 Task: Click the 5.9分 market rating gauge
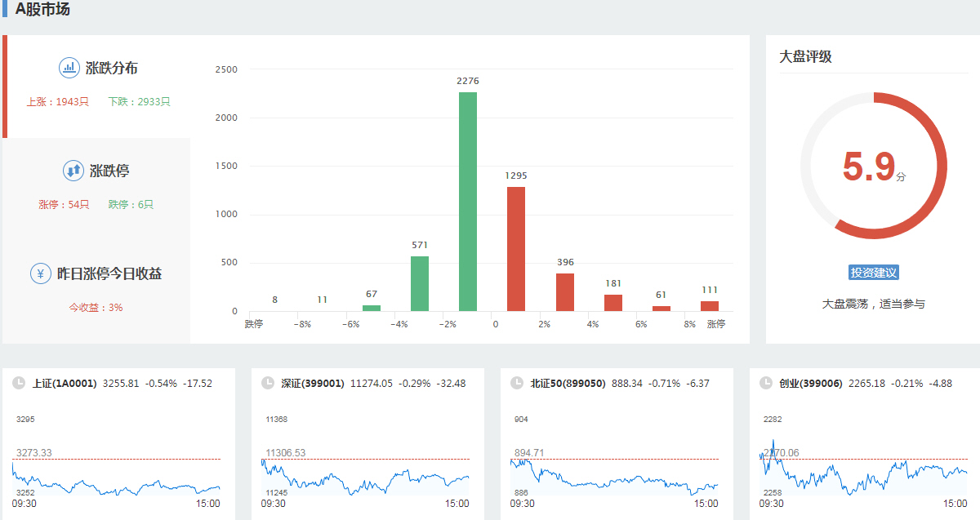point(873,166)
